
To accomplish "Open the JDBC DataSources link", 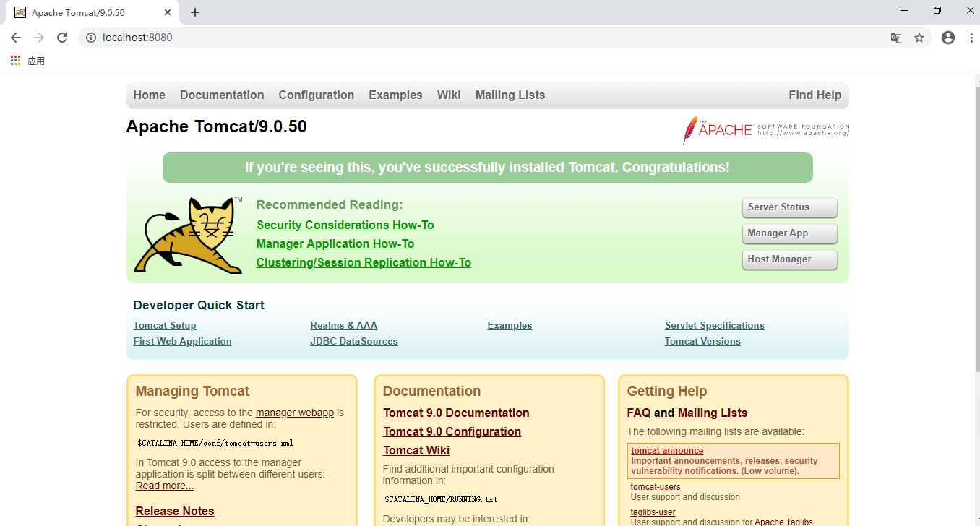I will coord(354,341).
